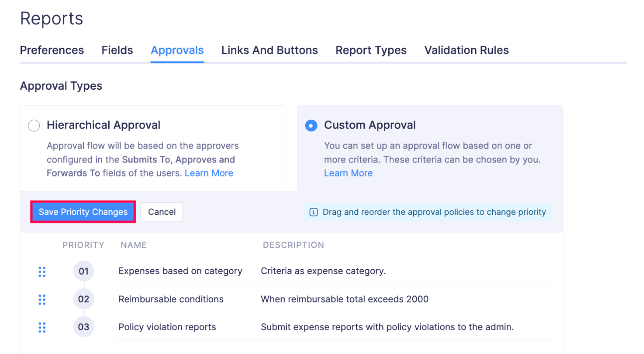Click the info icon in the drag-and-reorder banner

[x=313, y=212]
